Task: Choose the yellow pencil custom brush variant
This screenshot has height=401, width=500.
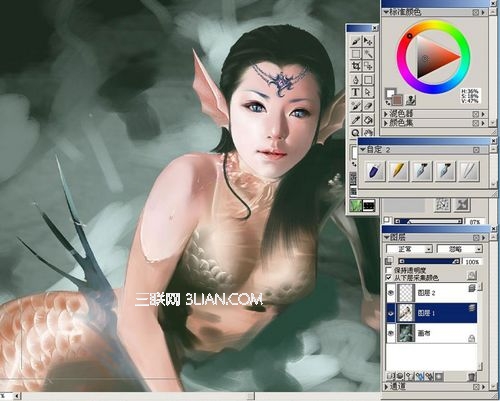Action: click(399, 171)
